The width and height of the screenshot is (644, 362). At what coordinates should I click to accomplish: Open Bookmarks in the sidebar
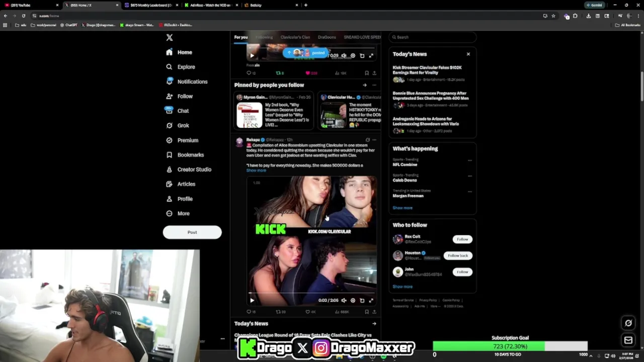tap(185, 155)
